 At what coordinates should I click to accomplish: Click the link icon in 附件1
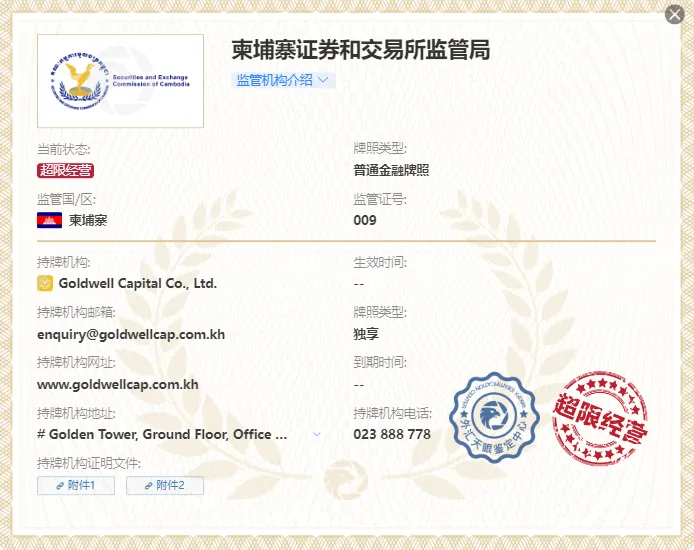(x=60, y=486)
